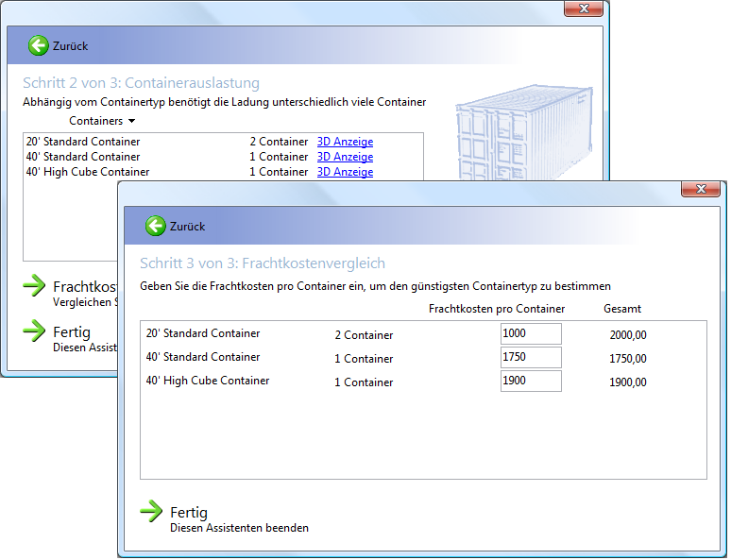Select 40' Standard Container row in cost table
Viewport: 731px width, 560px height.
pos(203,357)
